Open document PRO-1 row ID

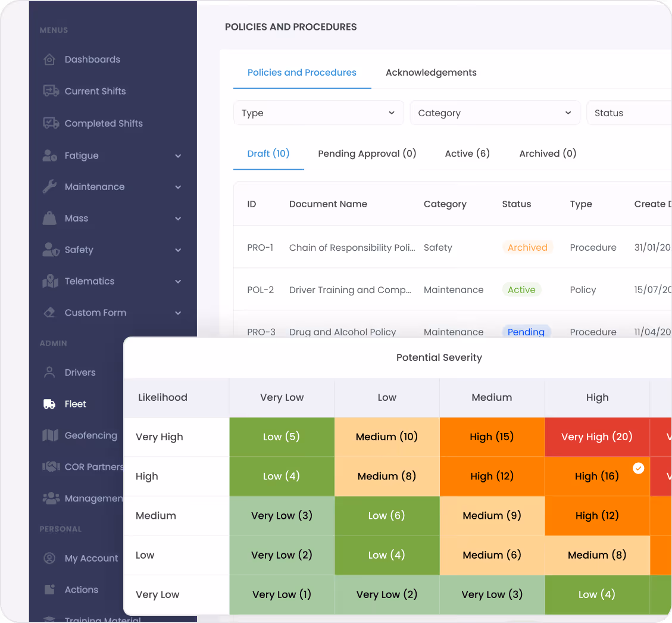[260, 247]
